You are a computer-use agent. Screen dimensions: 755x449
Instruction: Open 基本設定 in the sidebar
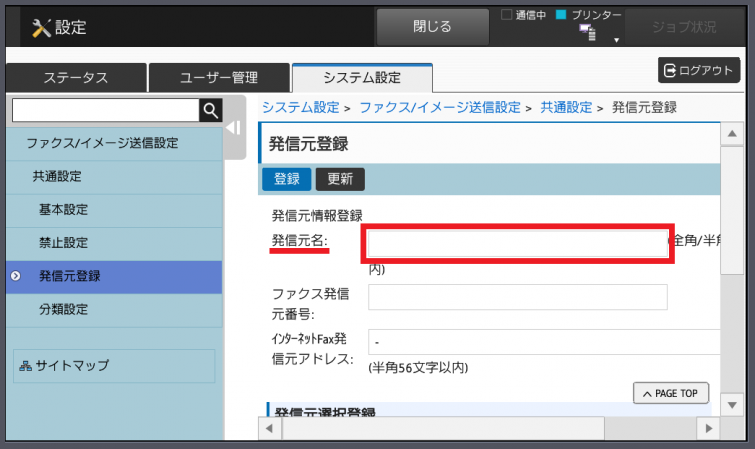pyautogui.click(x=114, y=210)
